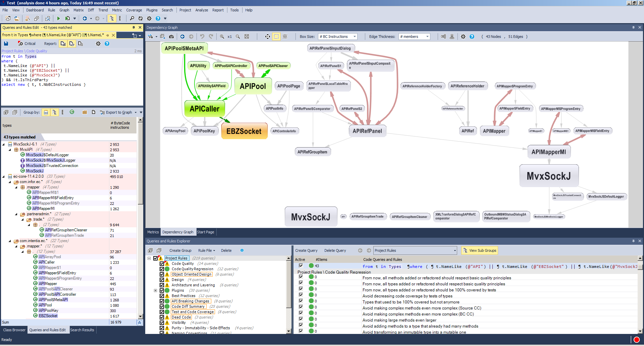Click the undo arrow in graph toolbar
Screen dimensions: 644x346
[x=202, y=37]
